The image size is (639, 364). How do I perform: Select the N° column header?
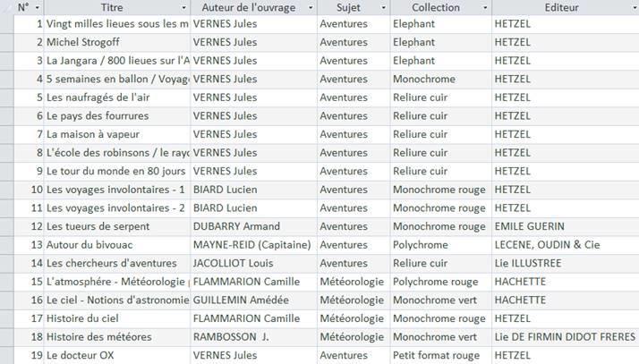[29, 7]
